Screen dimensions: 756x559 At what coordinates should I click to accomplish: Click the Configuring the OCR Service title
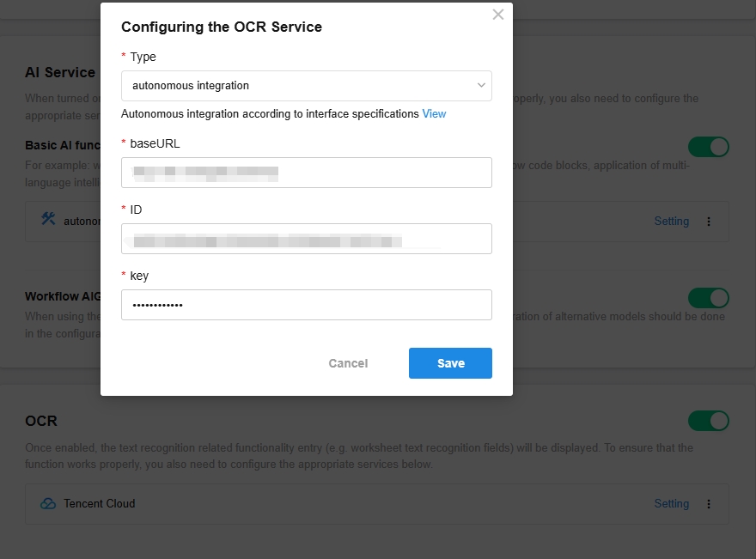coord(222,27)
